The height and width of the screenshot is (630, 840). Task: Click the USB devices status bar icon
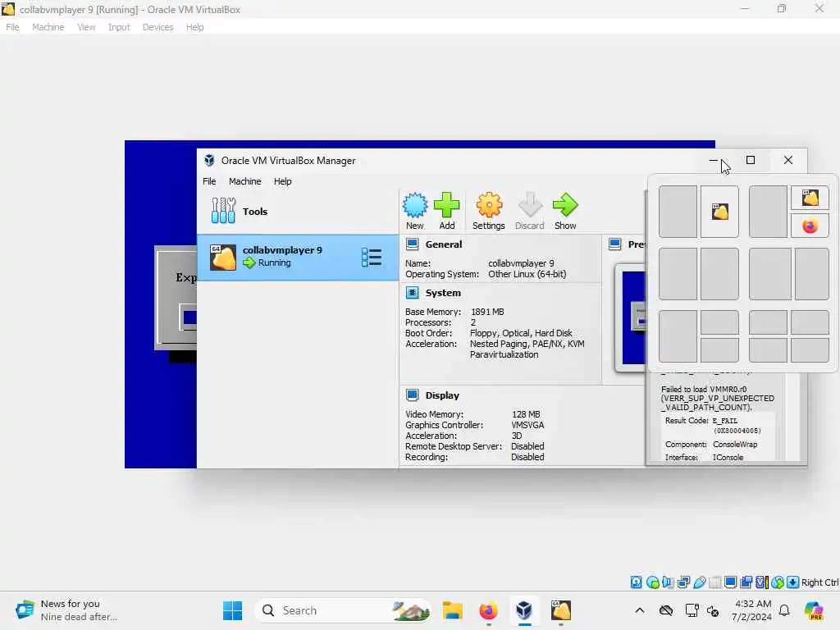699,582
